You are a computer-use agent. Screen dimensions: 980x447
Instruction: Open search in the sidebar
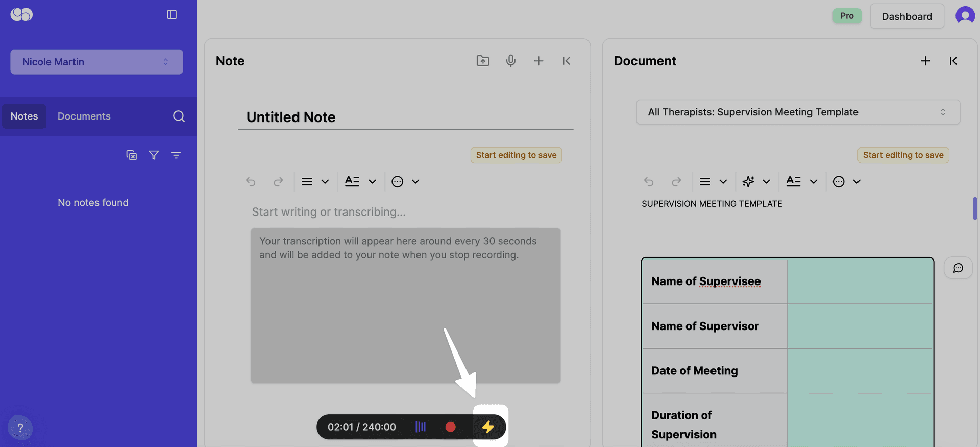coord(179,116)
